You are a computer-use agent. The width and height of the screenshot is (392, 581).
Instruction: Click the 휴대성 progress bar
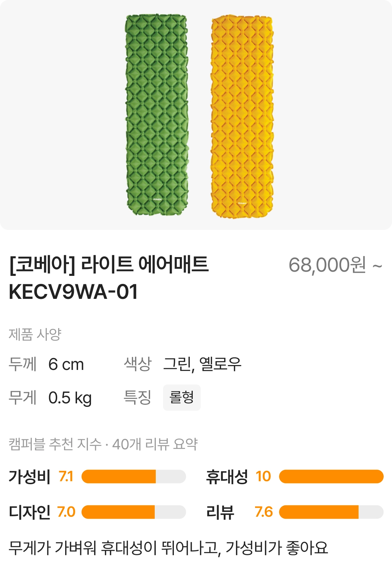[x=331, y=476]
